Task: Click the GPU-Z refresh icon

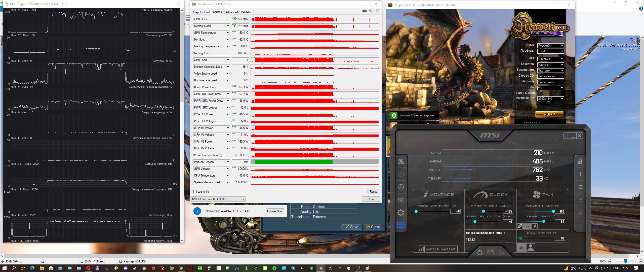Action: click(371, 11)
